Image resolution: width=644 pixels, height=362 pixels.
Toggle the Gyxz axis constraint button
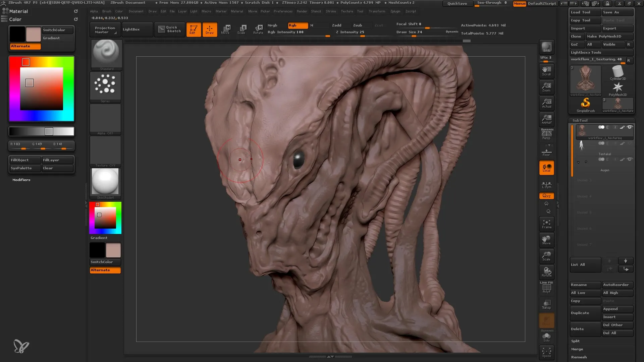click(546, 196)
